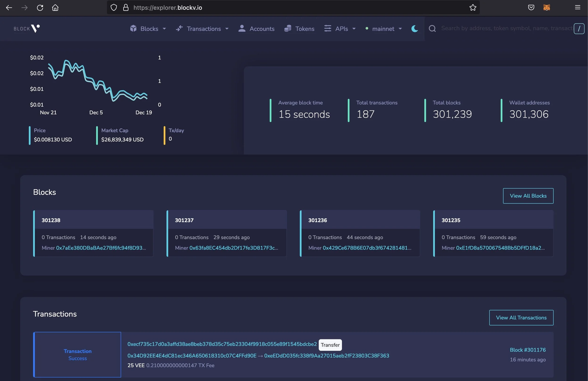
Task: Click the coin stack icon beside Tokens
Action: click(287, 28)
